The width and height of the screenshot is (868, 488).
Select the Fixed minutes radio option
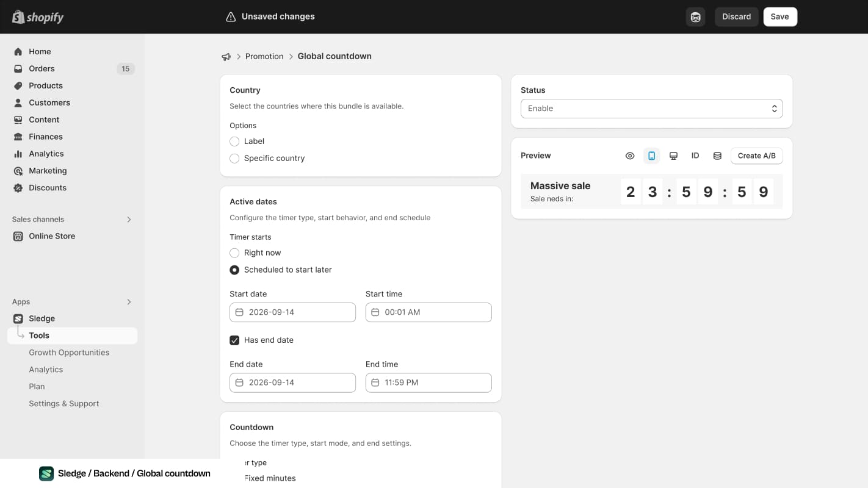coord(269,479)
